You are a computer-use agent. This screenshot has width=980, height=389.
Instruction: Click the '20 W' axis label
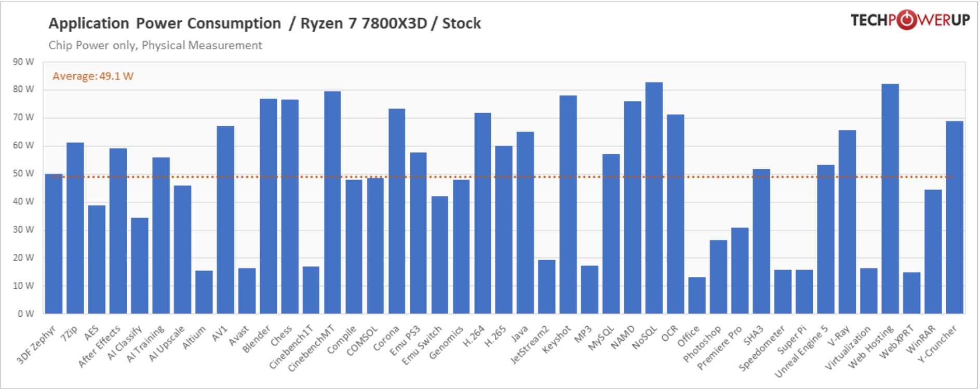[x=23, y=258]
